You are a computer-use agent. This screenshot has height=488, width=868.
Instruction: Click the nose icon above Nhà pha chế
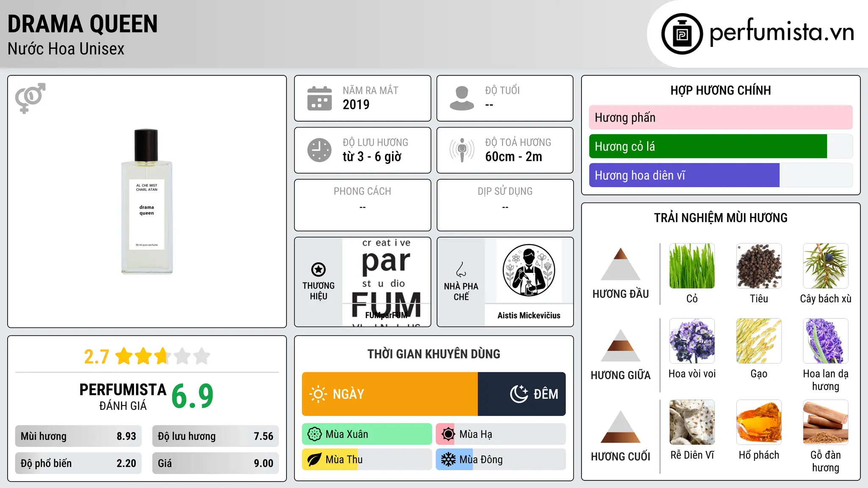pyautogui.click(x=461, y=269)
